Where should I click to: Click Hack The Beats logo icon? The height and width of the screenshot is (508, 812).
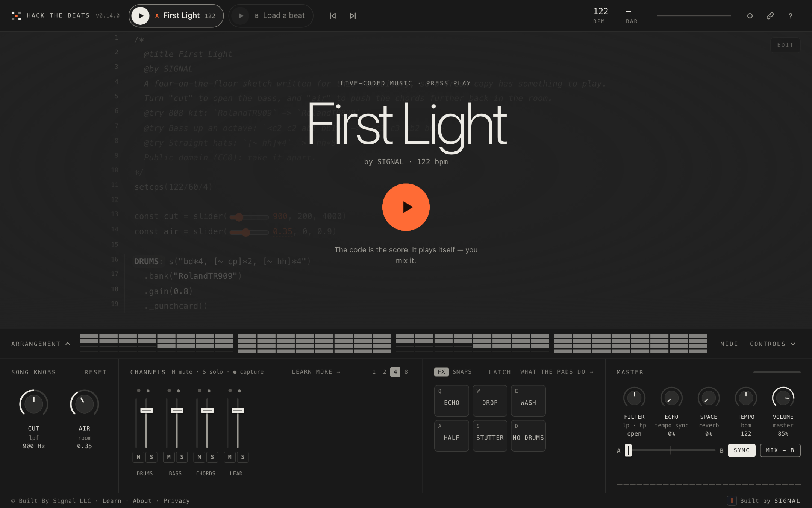pos(16,15)
